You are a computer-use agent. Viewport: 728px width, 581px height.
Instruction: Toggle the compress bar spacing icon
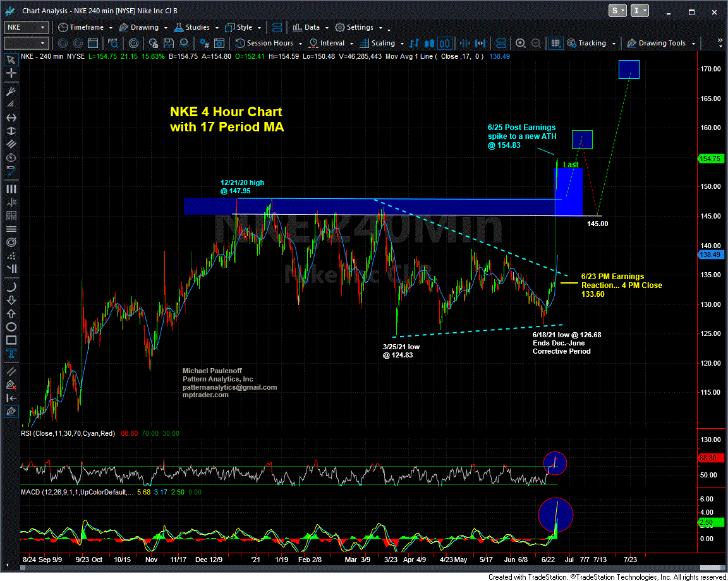point(466,43)
